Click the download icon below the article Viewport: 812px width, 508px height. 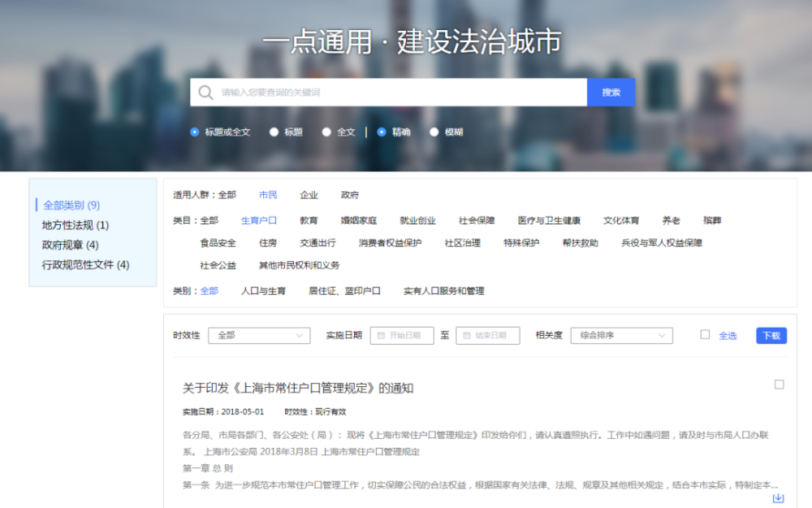778,497
